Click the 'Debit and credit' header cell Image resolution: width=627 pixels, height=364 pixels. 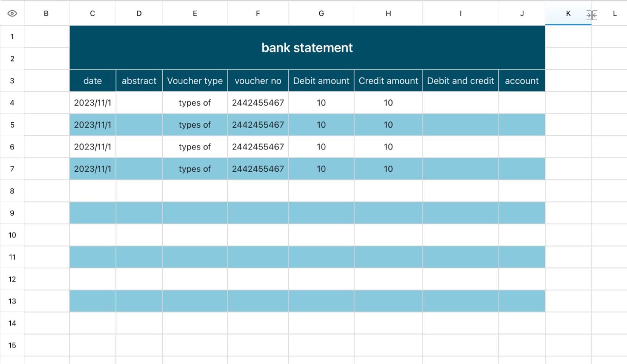click(461, 81)
